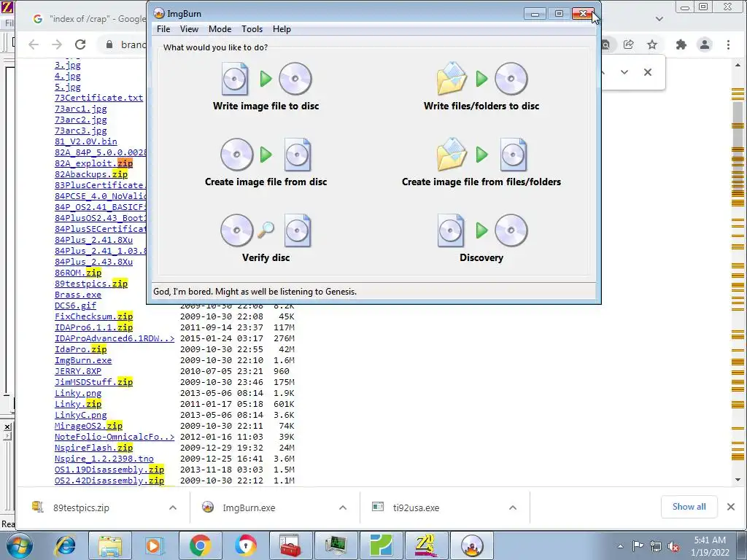Screen dimensions: 747x560
Task: Expand options for ti92usa.exe download
Action: 513,507
